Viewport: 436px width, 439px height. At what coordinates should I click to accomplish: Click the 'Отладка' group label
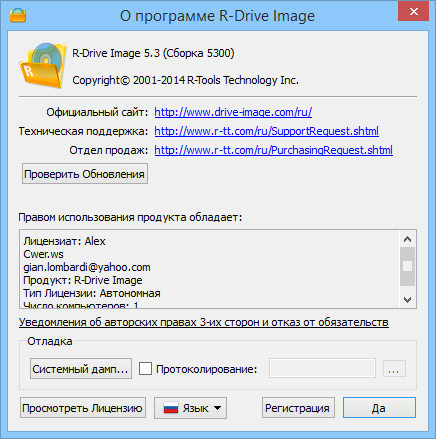tap(50, 341)
